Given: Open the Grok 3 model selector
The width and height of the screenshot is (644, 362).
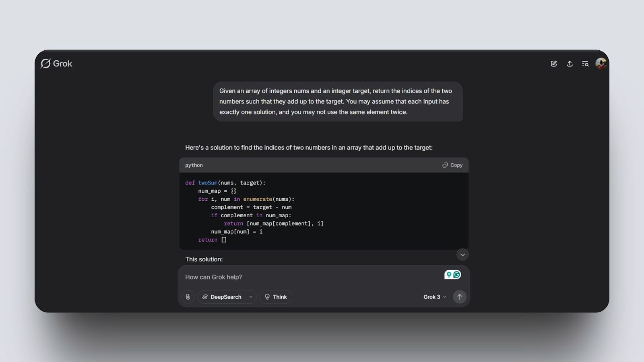Looking at the screenshot, I should 435,297.
